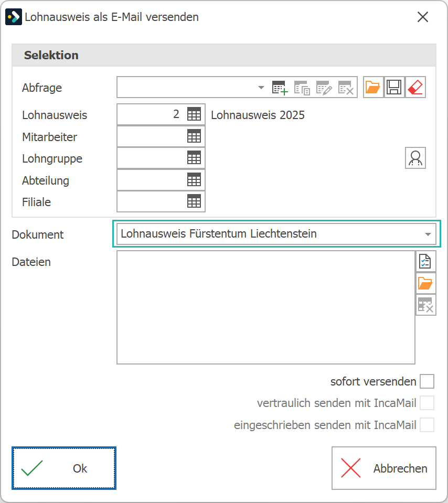
Task: Click the 'Abfrage' label
Action: tap(42, 88)
